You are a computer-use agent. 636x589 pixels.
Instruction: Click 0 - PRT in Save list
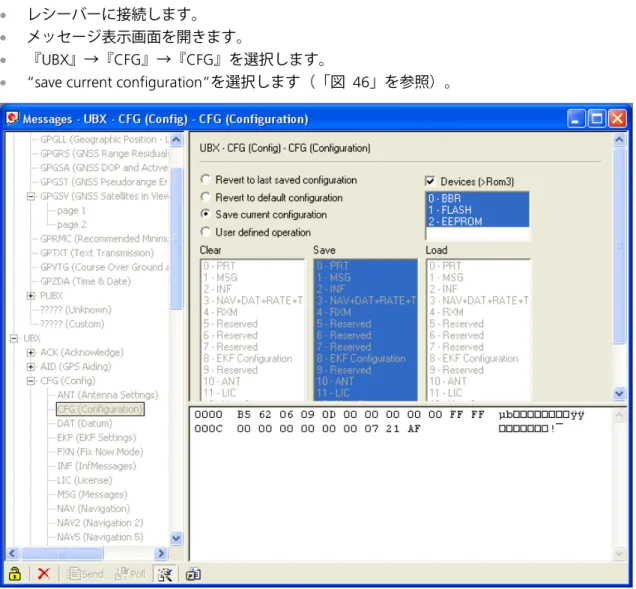click(x=365, y=266)
